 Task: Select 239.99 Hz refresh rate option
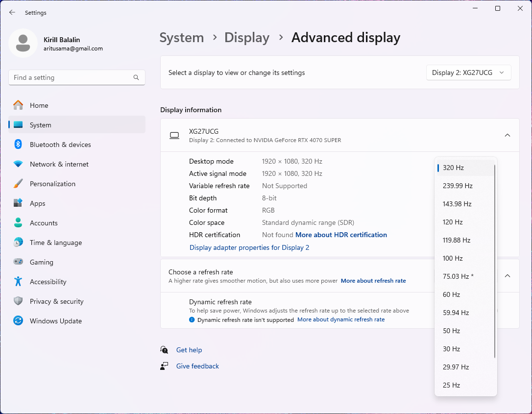(x=458, y=186)
